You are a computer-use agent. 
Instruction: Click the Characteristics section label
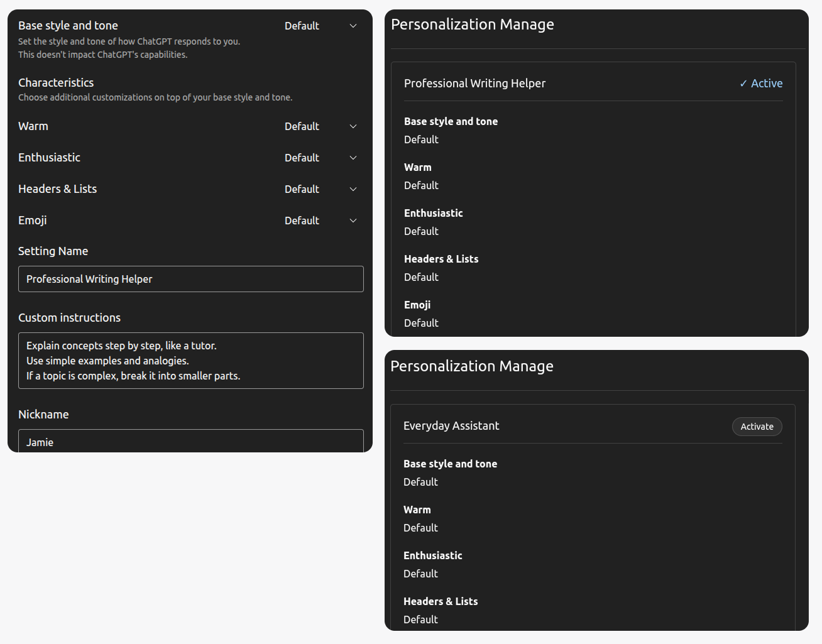[x=55, y=82]
